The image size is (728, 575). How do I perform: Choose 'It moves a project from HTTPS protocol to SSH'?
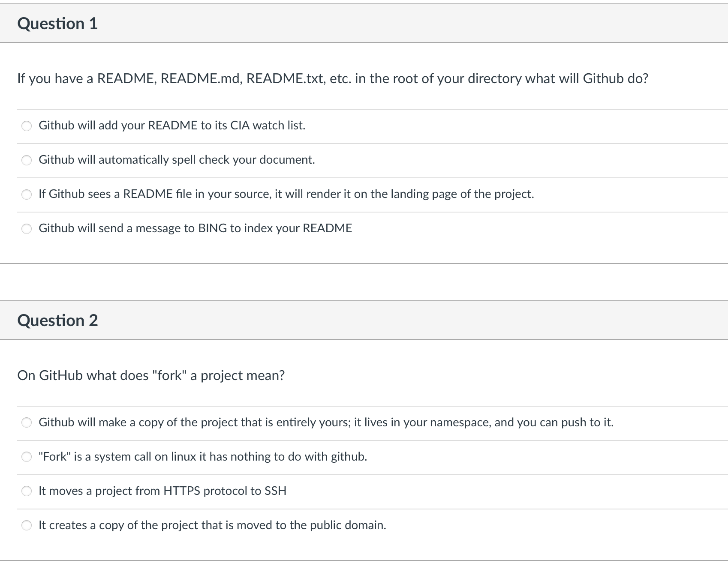[27, 491]
